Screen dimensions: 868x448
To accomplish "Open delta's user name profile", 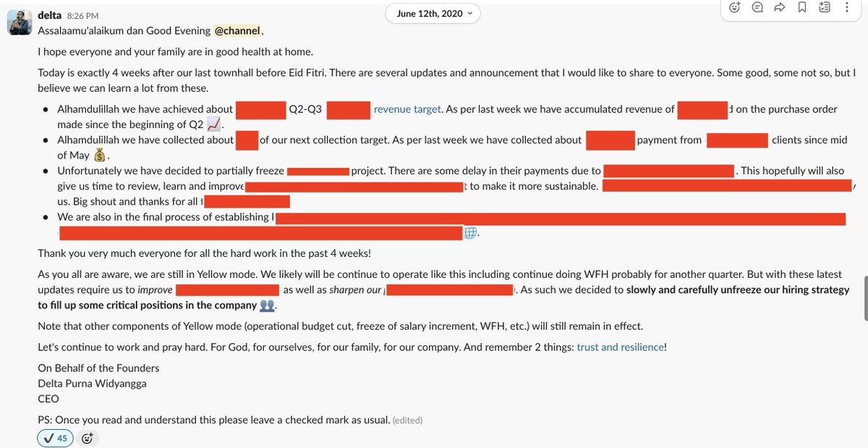I will 49,14.
